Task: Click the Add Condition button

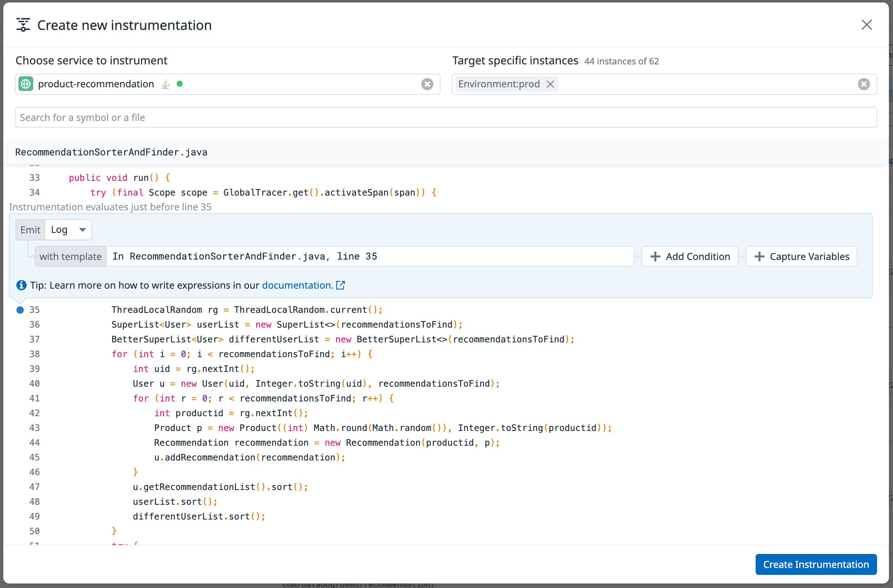Action: (x=690, y=256)
